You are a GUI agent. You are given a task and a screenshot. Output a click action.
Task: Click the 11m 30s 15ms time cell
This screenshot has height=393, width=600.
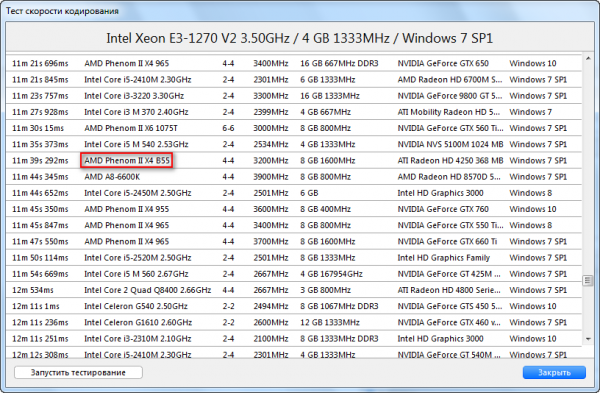coord(38,128)
